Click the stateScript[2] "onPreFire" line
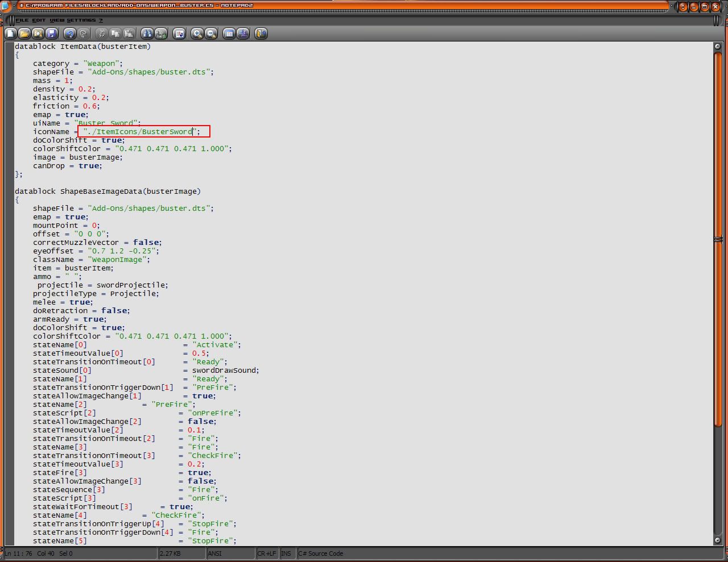728x562 pixels. [137, 413]
